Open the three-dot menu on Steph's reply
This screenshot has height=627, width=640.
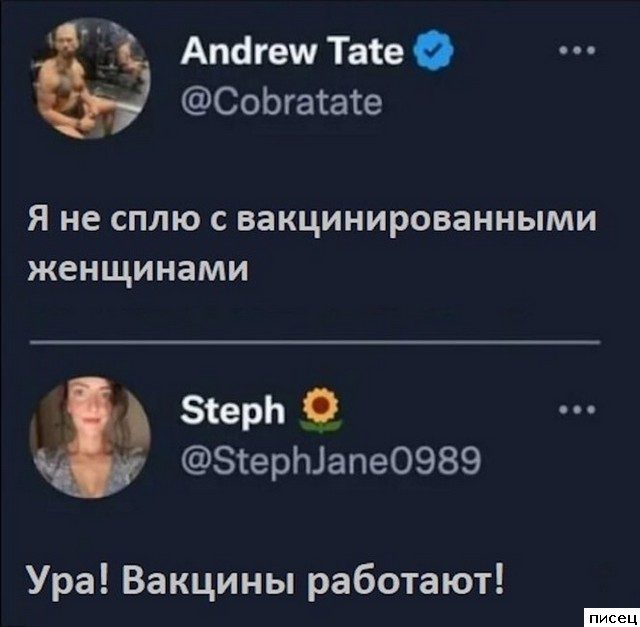click(578, 410)
